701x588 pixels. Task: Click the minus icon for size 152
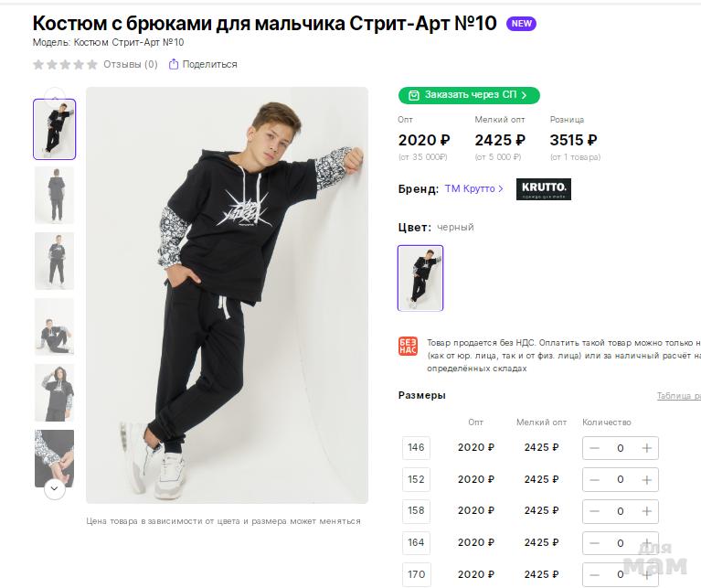[594, 479]
